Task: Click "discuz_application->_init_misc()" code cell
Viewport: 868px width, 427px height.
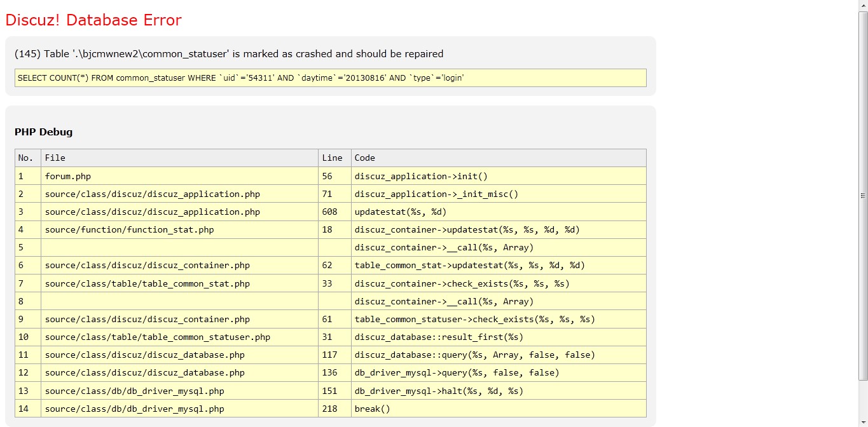Action: (499, 194)
